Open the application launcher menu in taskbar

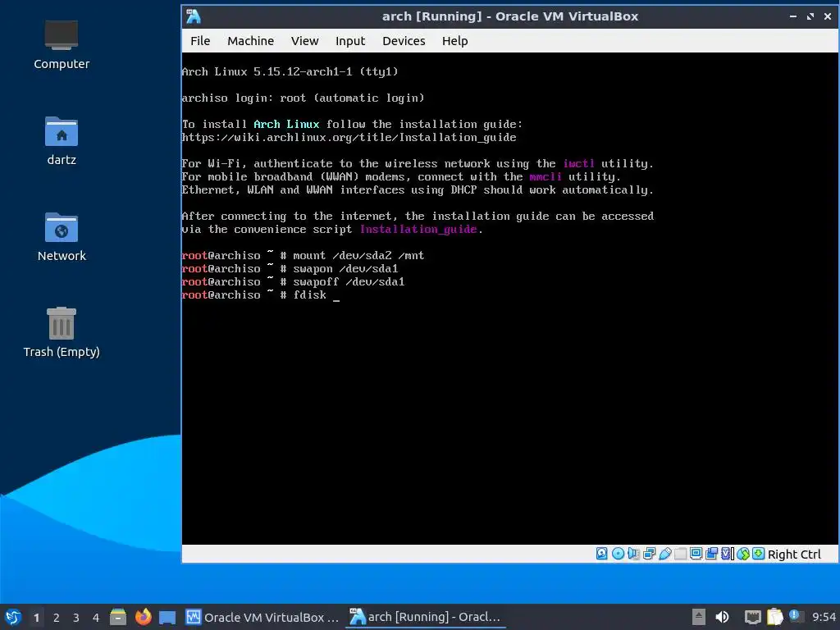tap(13, 617)
